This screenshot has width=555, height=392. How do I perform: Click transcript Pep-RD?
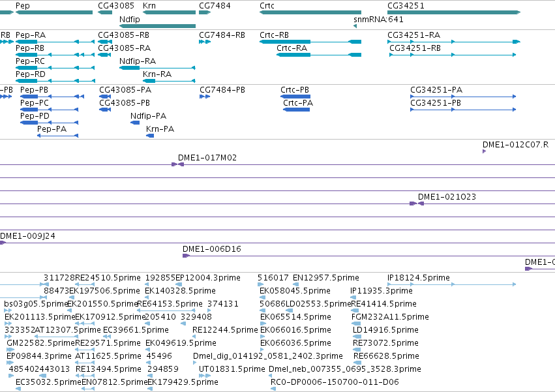(31, 74)
